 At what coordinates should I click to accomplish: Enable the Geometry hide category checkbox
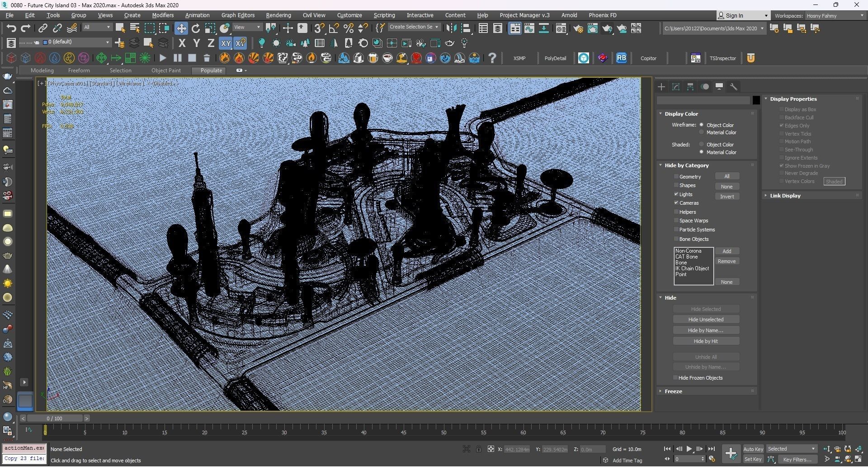coord(676,177)
